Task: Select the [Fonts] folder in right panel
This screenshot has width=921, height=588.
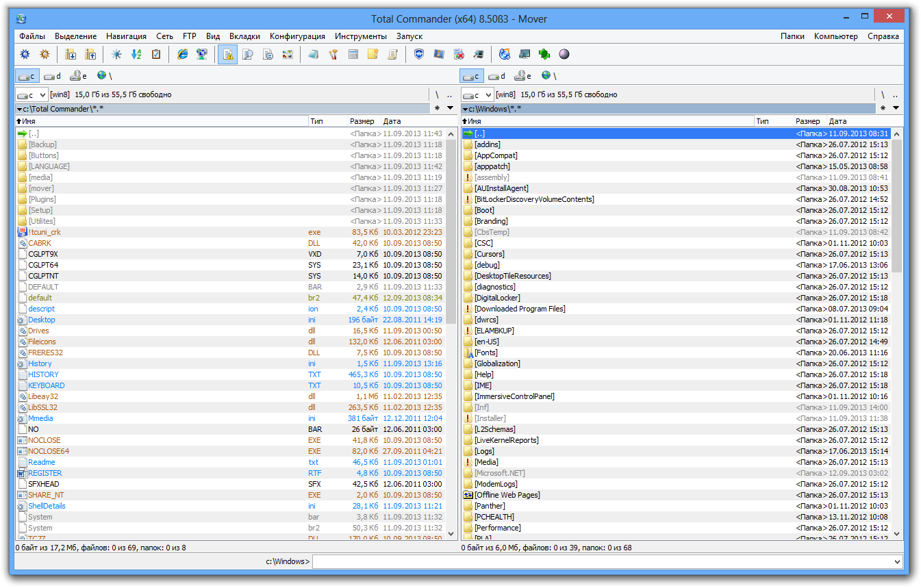Action: point(677,353)
